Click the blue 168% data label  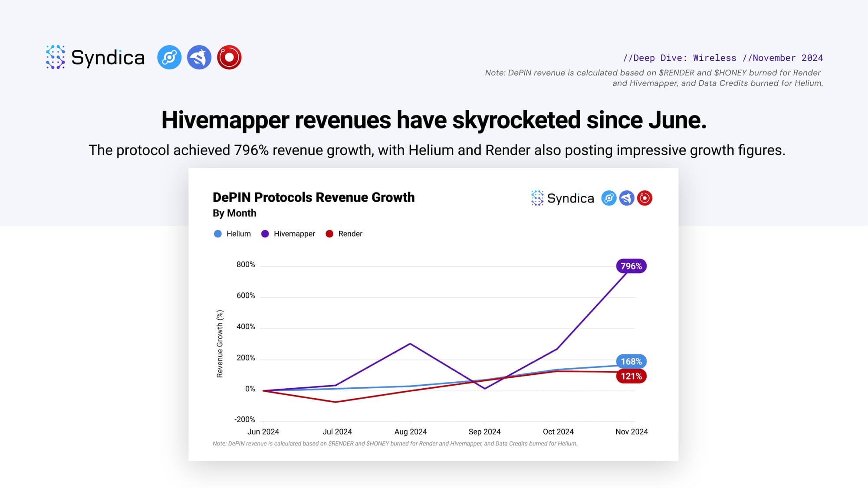pos(631,361)
